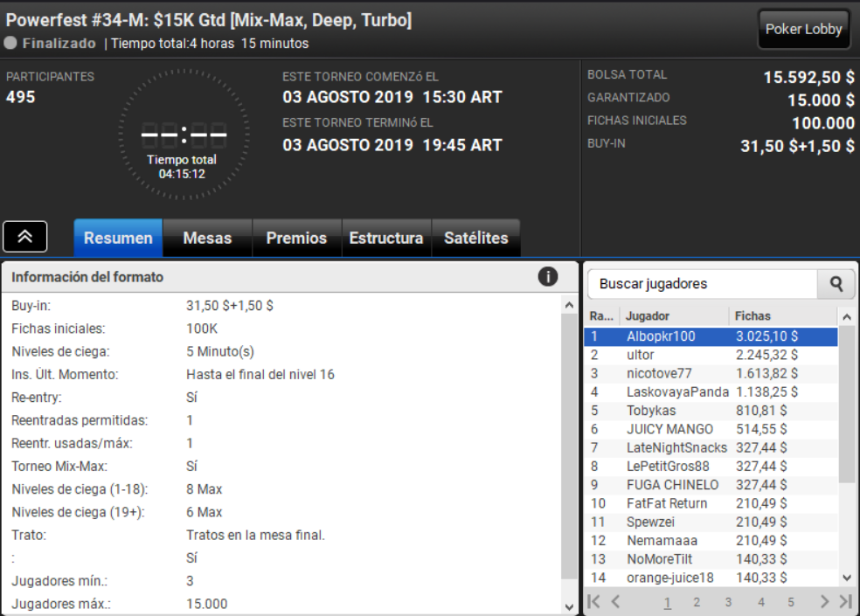Screen dimensions: 860x616
Task: Click the Poker Lobby button
Action: [803, 29]
